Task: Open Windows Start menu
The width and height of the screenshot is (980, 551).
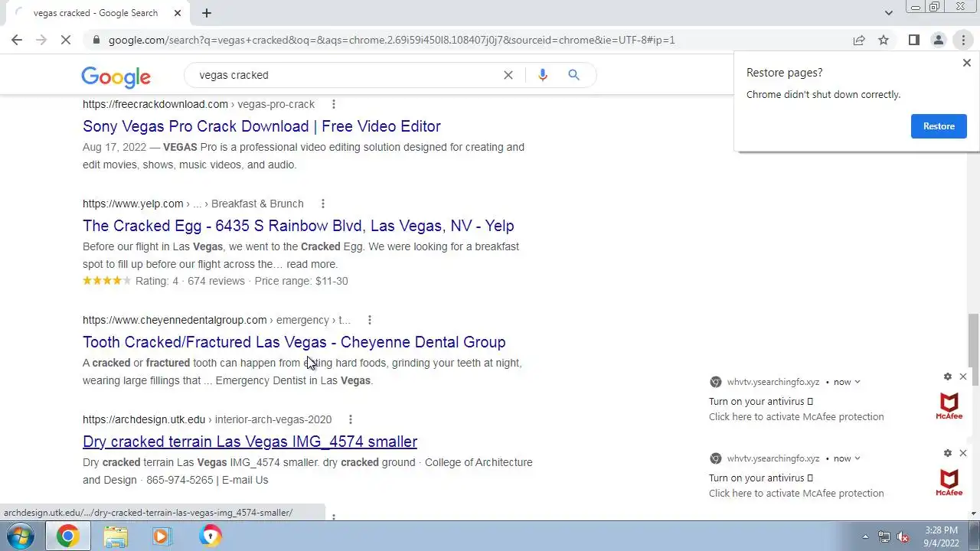Action: [x=21, y=536]
